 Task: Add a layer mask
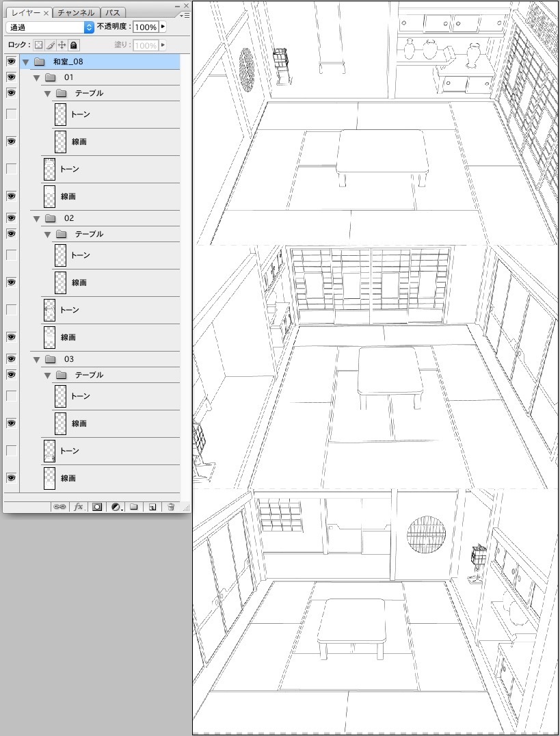[x=98, y=508]
